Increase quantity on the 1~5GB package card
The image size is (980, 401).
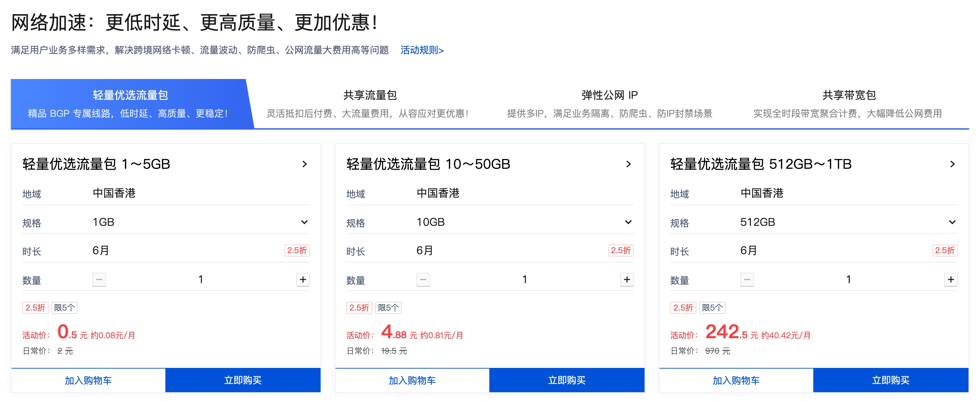(x=303, y=279)
